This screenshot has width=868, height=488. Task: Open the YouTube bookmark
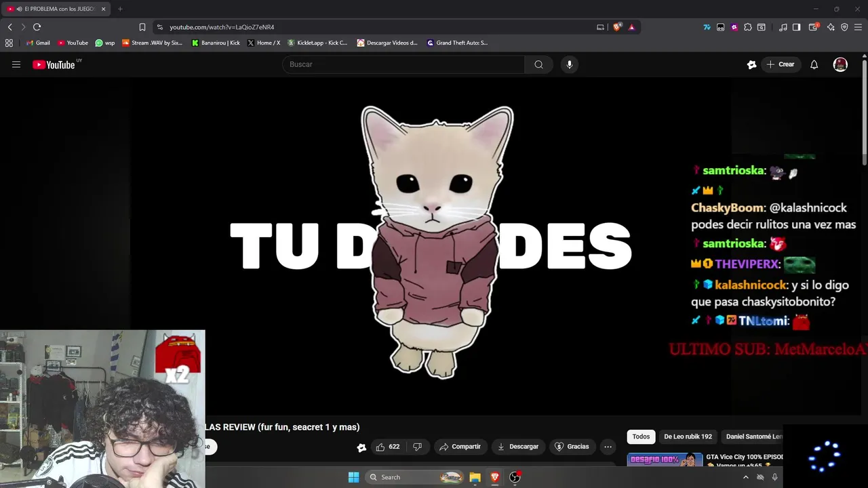click(73, 43)
